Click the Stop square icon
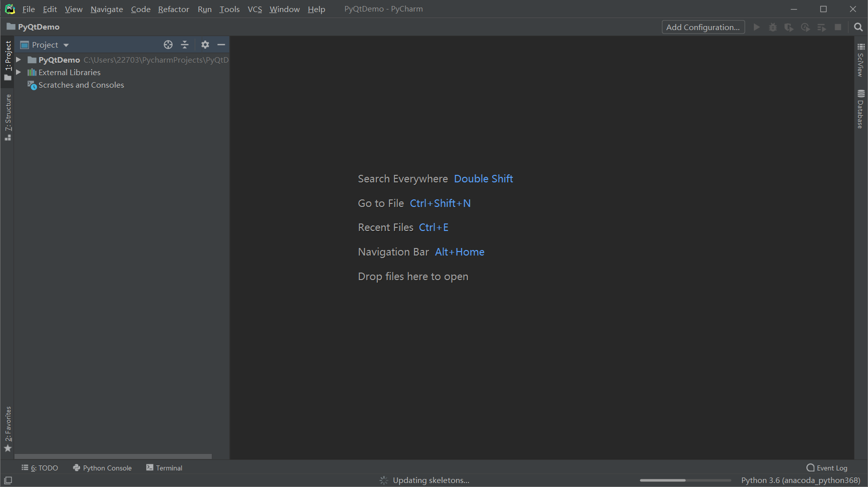The image size is (868, 487). click(838, 27)
